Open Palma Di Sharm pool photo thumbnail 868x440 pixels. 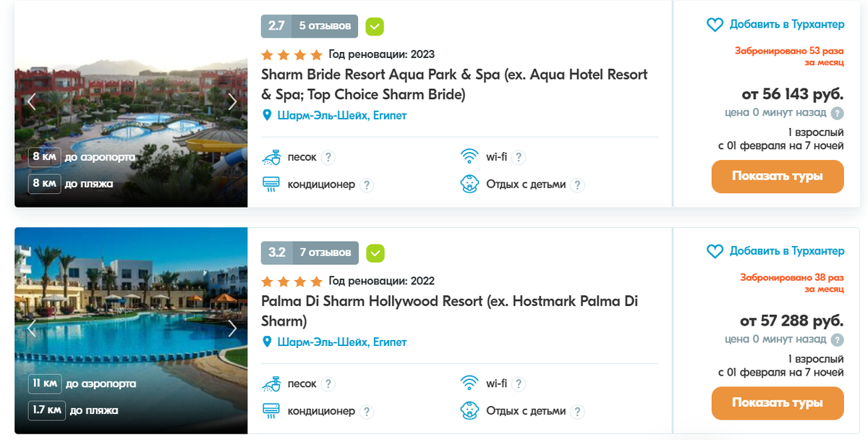pos(131,331)
